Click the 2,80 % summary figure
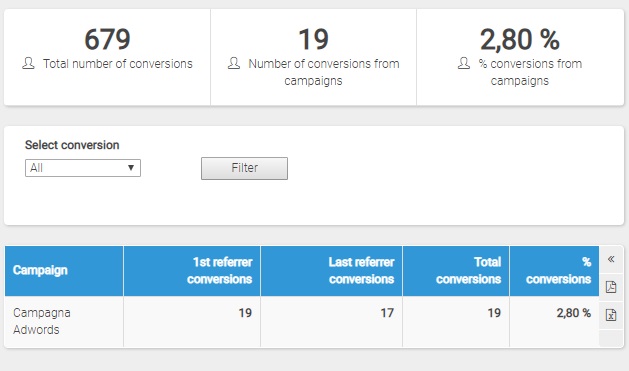629x371 pixels. point(519,39)
